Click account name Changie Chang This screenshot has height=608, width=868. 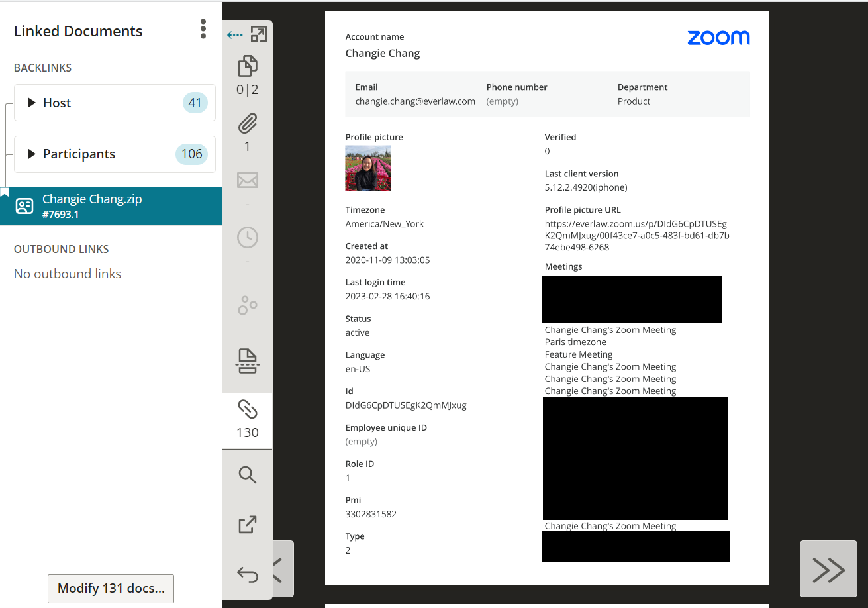[383, 53]
